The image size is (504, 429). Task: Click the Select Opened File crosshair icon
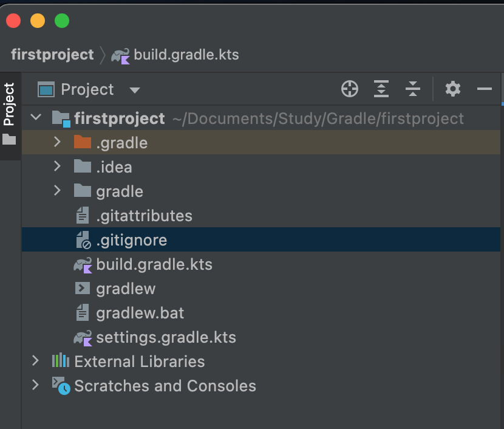349,89
